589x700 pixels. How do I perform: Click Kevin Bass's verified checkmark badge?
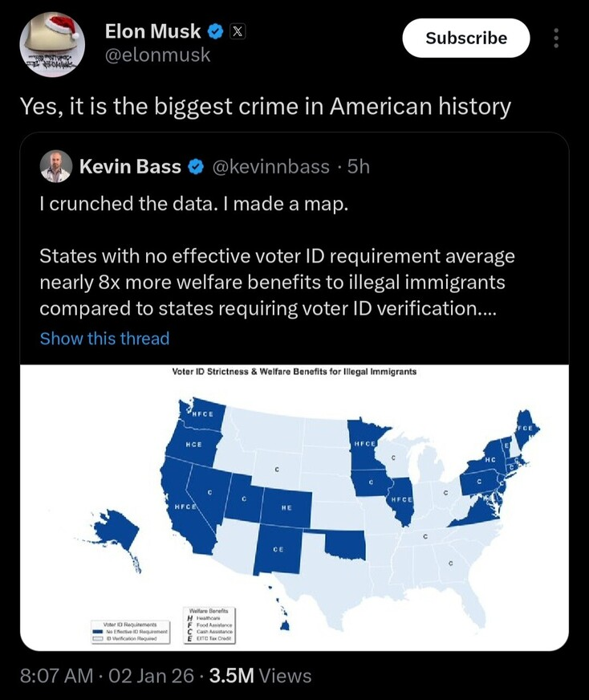196,167
